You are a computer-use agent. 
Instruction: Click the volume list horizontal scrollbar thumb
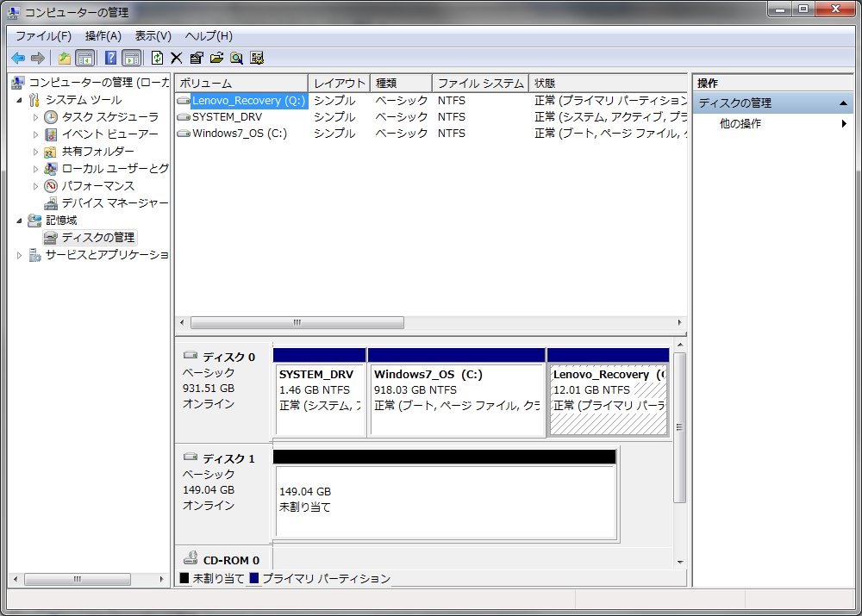click(297, 323)
